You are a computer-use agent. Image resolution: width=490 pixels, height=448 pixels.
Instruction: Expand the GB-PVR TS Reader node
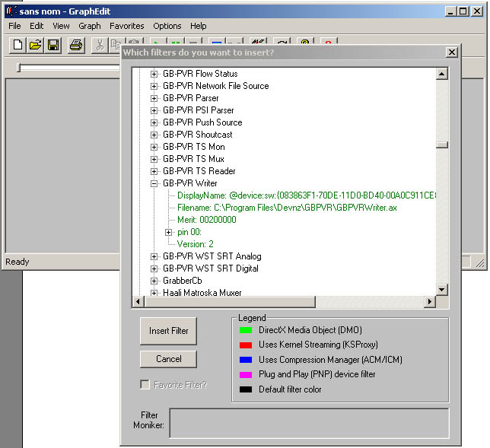tap(154, 171)
